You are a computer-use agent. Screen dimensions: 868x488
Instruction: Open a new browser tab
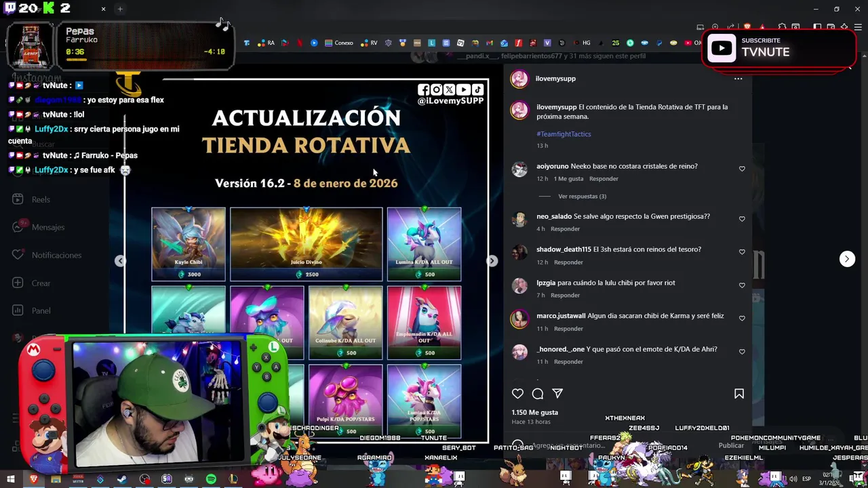click(x=120, y=9)
